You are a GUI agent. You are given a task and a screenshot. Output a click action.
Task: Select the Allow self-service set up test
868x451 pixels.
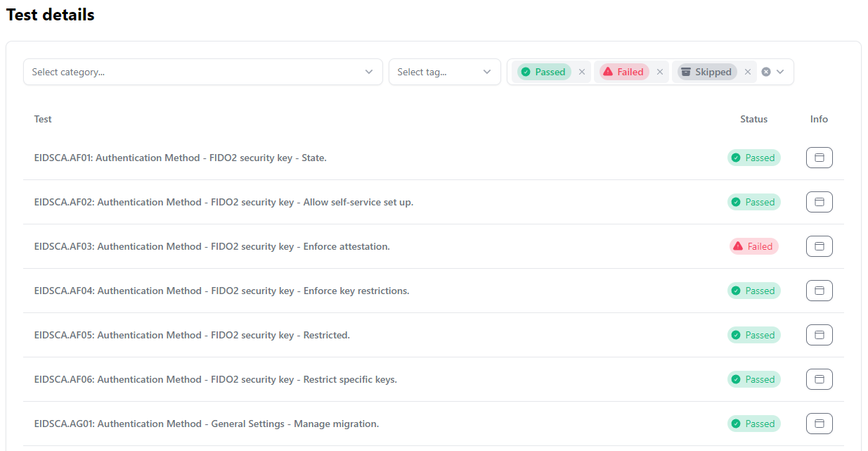[434, 202]
